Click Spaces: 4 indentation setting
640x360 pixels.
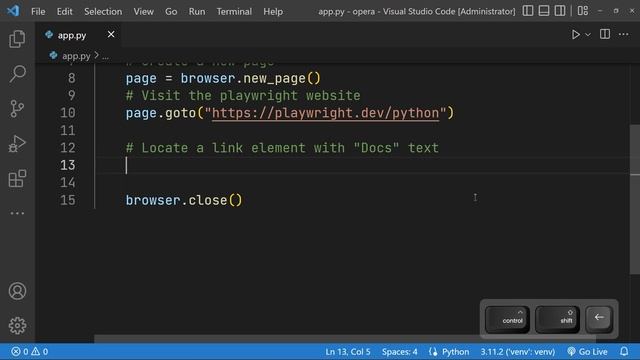coord(400,351)
